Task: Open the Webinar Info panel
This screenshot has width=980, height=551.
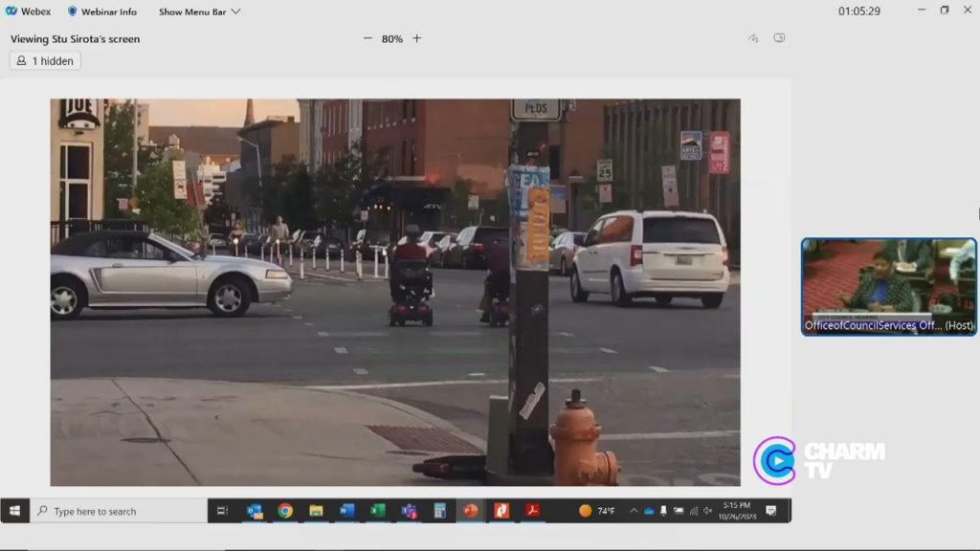Action: point(101,11)
